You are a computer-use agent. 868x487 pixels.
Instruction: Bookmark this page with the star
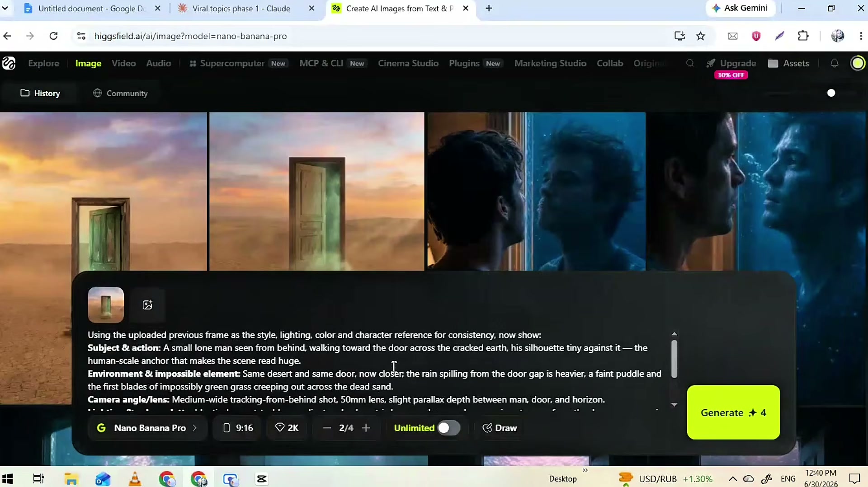[701, 36]
